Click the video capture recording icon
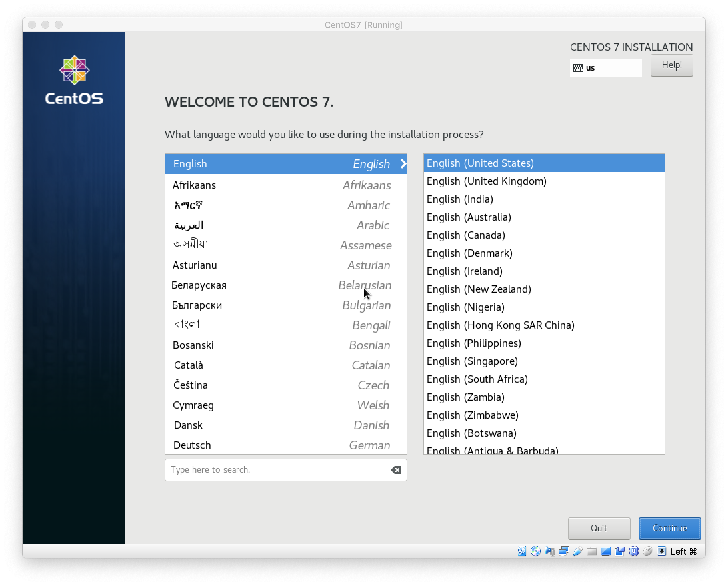This screenshot has height=586, width=728. click(x=620, y=551)
